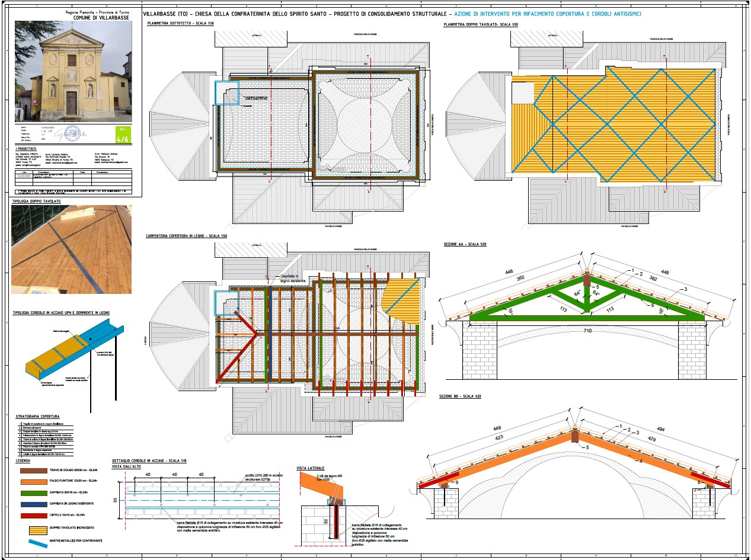Click the wooden double-plank roof photo
This screenshot has height=560, width=751.
point(71,249)
